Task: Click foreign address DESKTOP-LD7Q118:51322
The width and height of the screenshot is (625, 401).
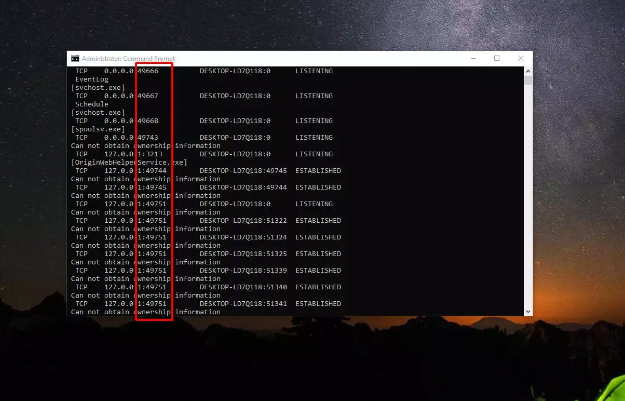Action: (x=243, y=220)
